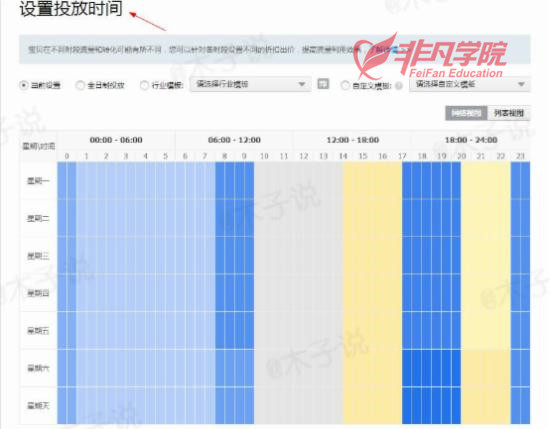Expand the custom template dropdown

click(x=470, y=84)
